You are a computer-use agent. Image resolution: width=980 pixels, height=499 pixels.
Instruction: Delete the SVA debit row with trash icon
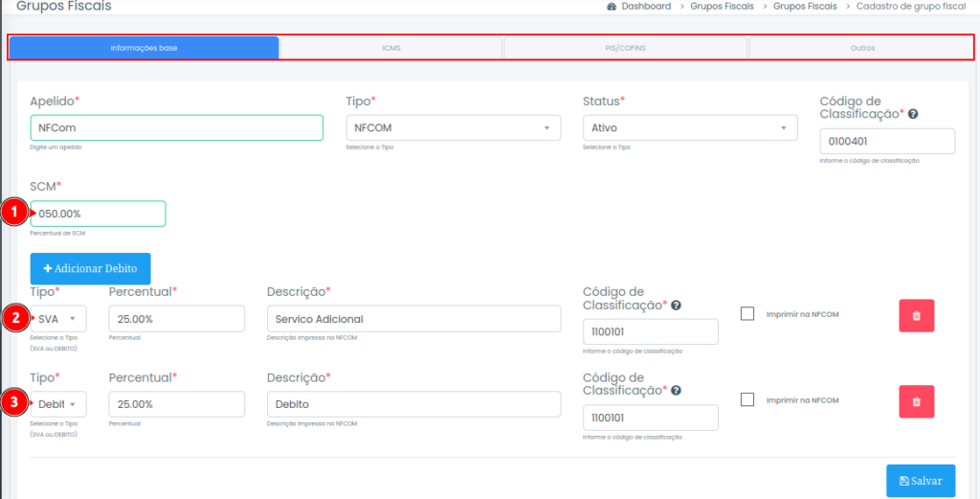point(916,315)
